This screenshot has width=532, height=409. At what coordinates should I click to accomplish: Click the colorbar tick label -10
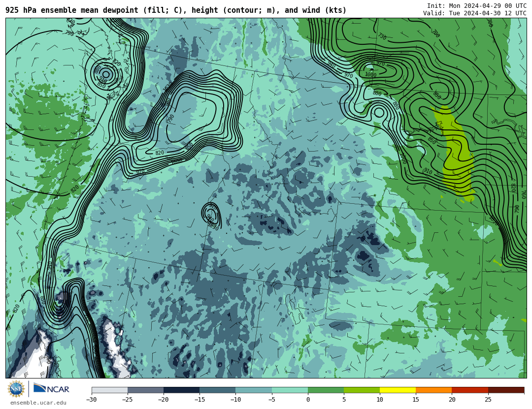coord(235,400)
